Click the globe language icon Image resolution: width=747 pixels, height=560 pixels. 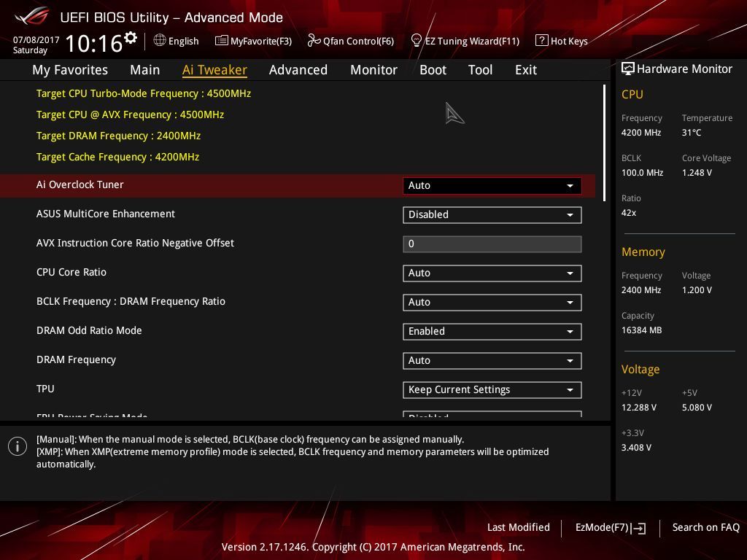point(160,40)
